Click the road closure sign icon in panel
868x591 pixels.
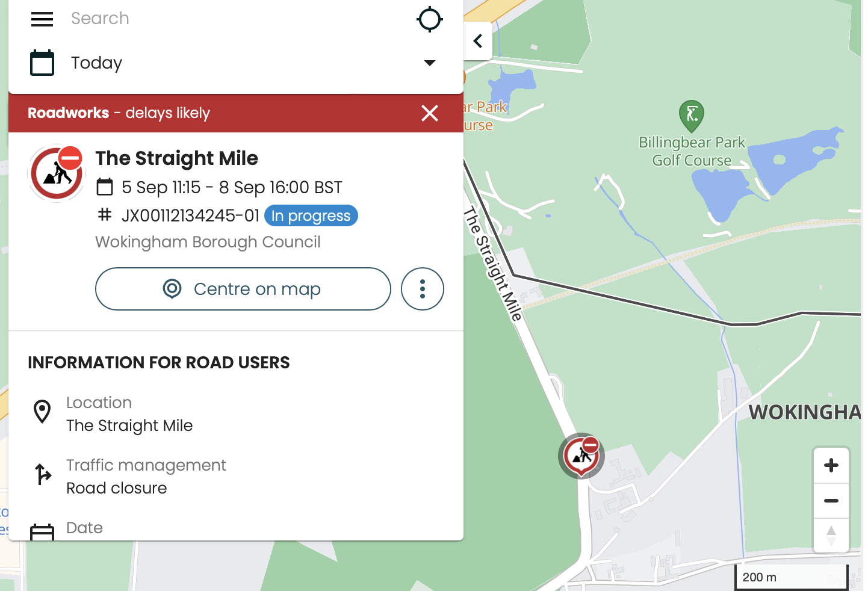[57, 173]
